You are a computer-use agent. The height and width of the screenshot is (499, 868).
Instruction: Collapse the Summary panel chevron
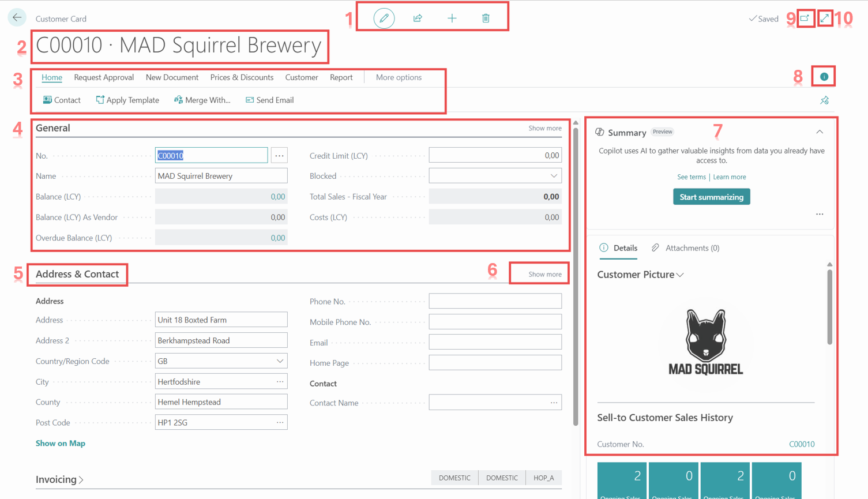point(820,132)
